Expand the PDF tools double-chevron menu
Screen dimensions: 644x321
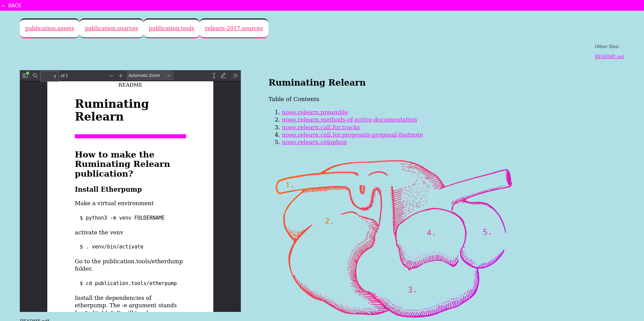coord(235,76)
